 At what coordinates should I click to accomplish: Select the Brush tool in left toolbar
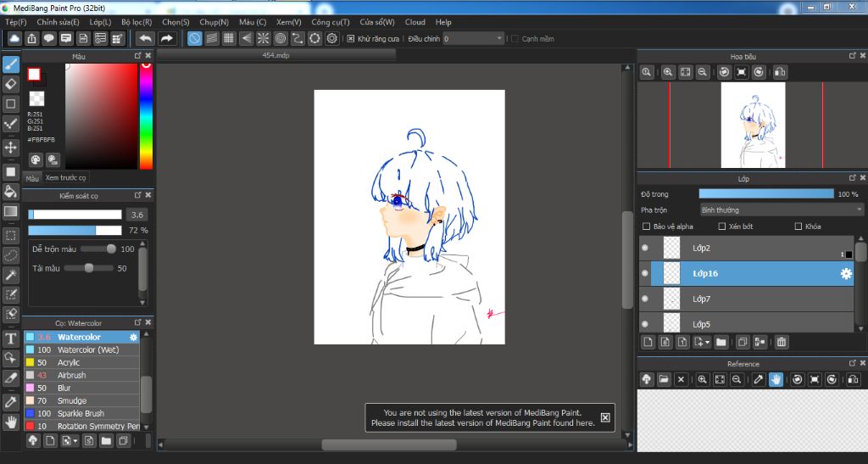pyautogui.click(x=11, y=64)
